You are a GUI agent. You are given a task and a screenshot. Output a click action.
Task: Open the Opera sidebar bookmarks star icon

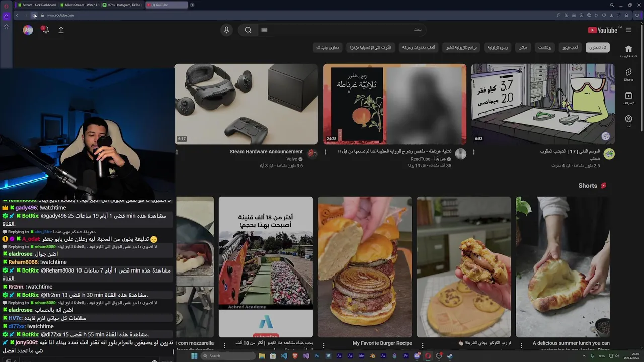(6, 27)
